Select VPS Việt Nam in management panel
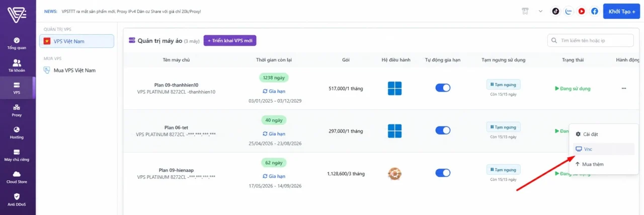Viewport: 644px width, 215px height. [76, 41]
